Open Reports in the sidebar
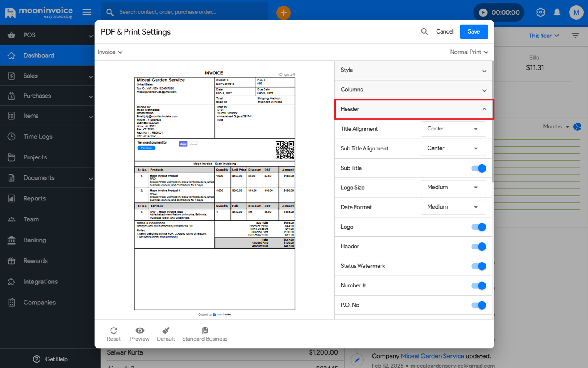This screenshot has width=588, height=368. (x=35, y=199)
